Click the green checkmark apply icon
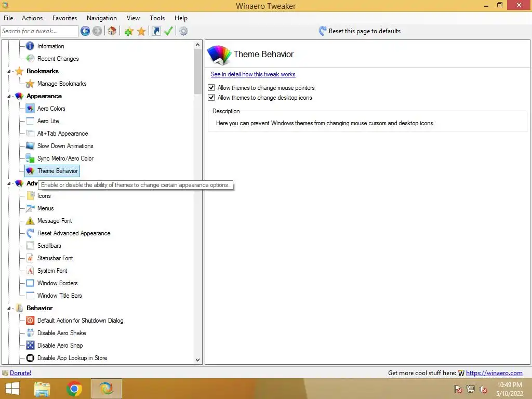 coord(168,31)
